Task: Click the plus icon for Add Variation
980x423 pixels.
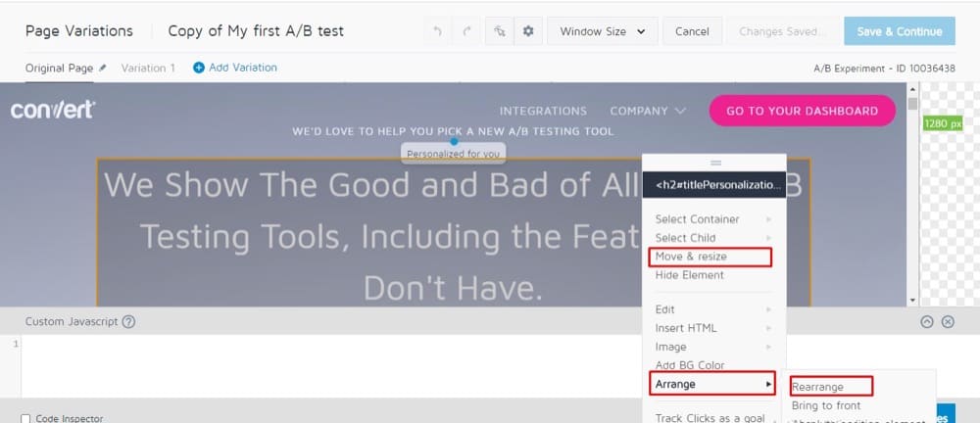Action: click(199, 69)
